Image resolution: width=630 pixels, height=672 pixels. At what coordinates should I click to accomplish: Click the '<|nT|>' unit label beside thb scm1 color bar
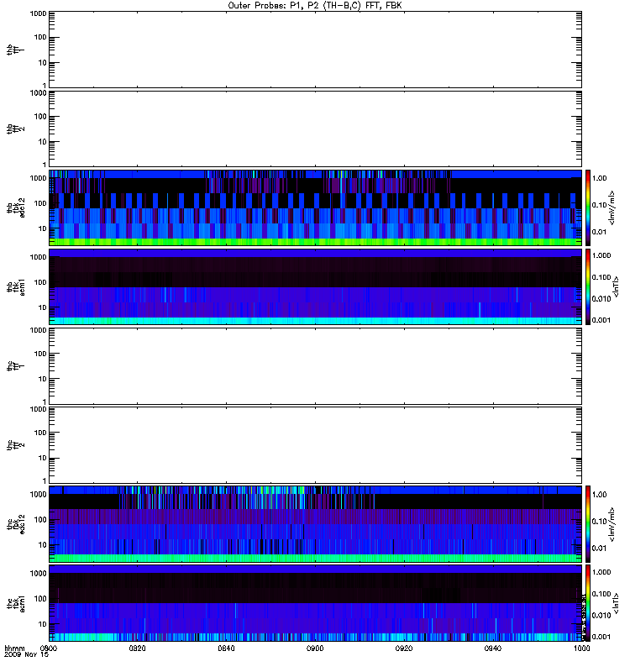click(616, 286)
